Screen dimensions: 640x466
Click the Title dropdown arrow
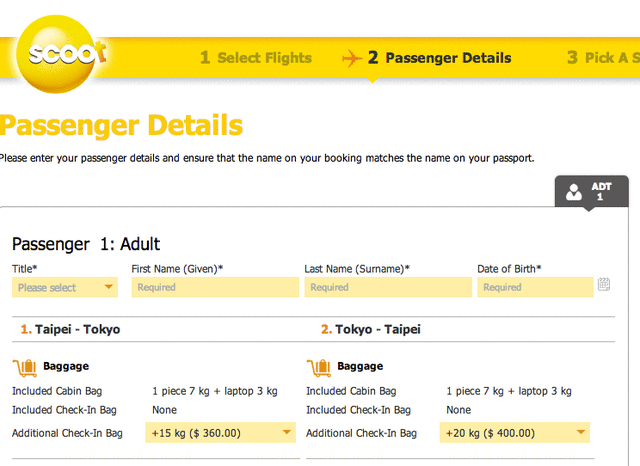(x=108, y=287)
